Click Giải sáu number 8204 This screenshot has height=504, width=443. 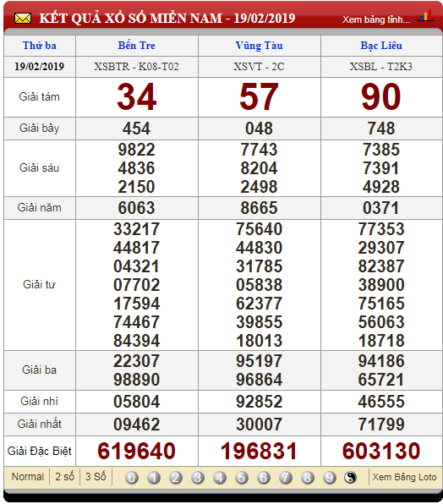click(259, 168)
